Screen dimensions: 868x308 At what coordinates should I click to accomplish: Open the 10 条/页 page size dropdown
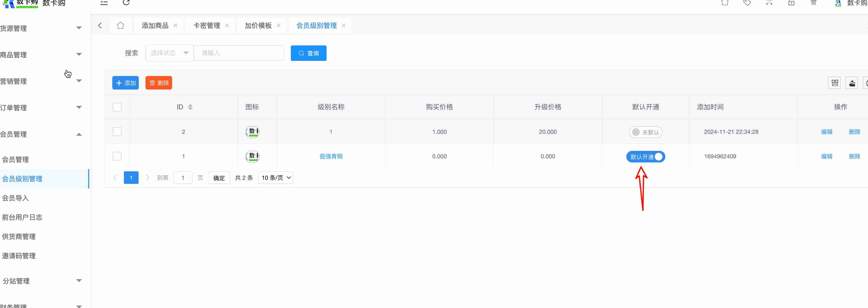(275, 178)
